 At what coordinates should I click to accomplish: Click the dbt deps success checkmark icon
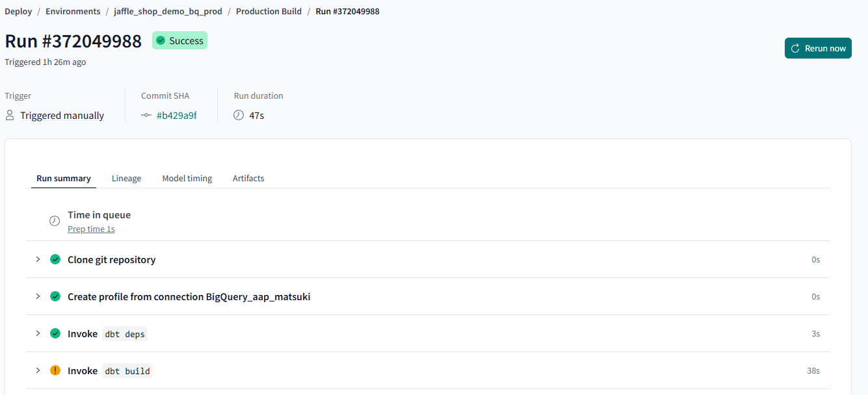55,333
